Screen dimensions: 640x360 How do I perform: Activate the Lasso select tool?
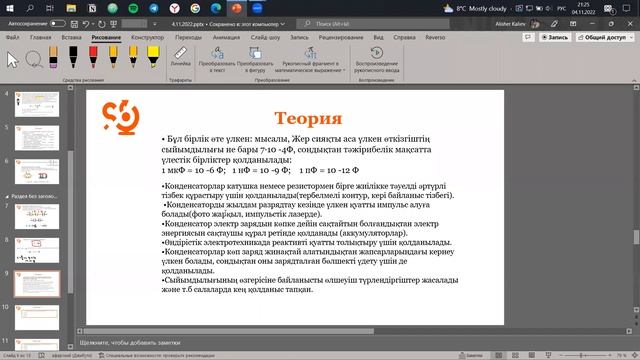coord(34,59)
